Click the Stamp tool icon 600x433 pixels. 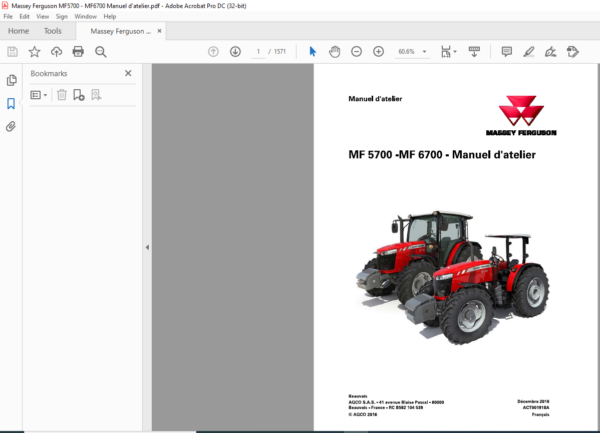[573, 52]
